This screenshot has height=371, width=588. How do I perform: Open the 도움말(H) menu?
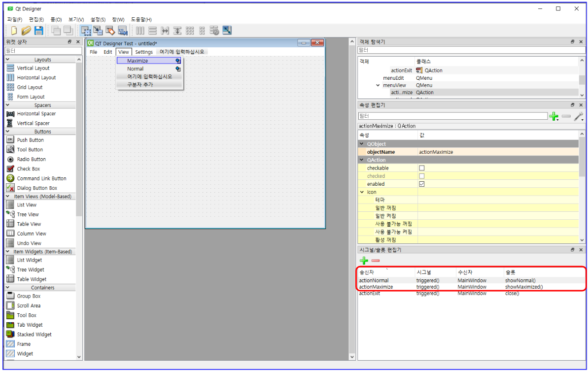point(141,20)
